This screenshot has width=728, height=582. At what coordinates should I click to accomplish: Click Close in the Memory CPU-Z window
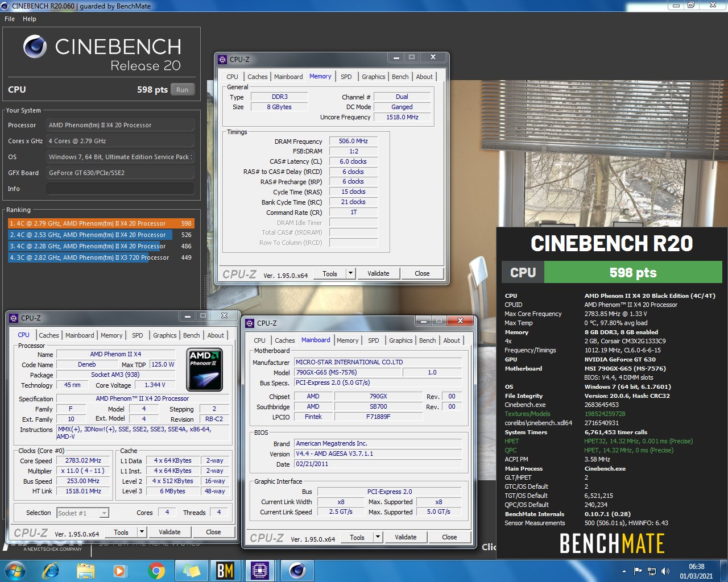(x=422, y=273)
